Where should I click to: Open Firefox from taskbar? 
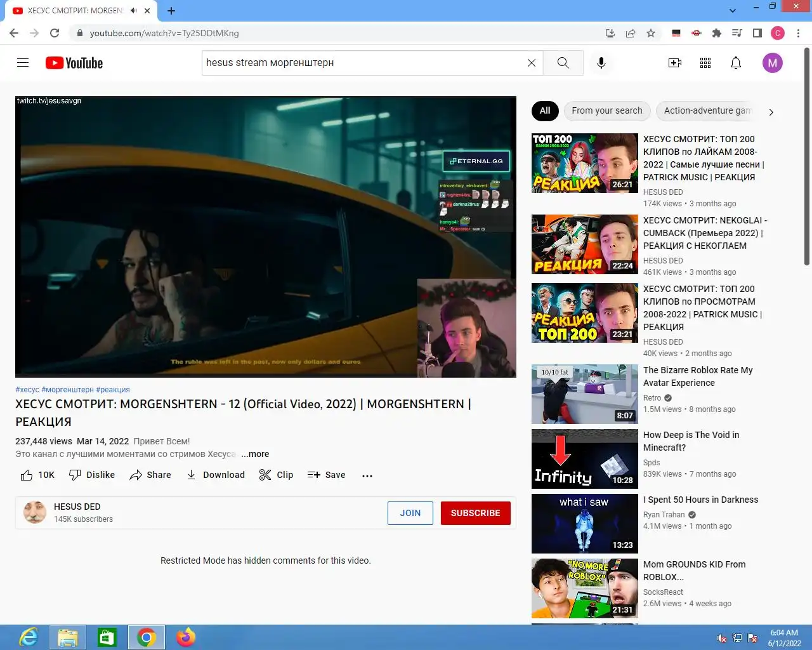coord(186,637)
